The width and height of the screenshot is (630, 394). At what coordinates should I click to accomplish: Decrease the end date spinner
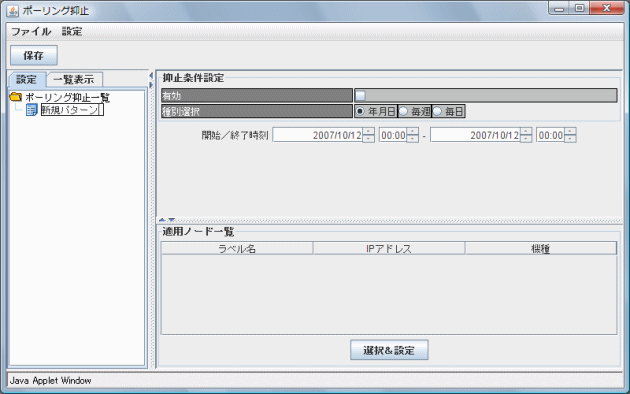[526, 139]
